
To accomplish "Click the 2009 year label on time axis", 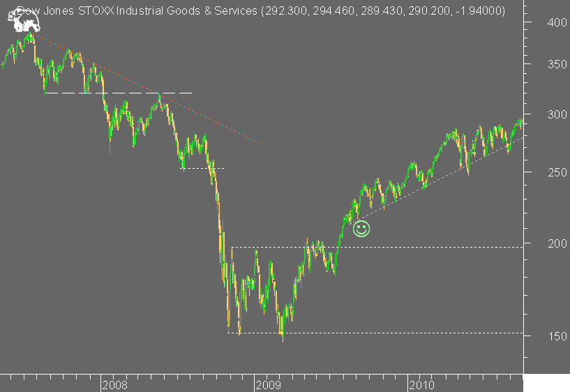I will point(269,385).
